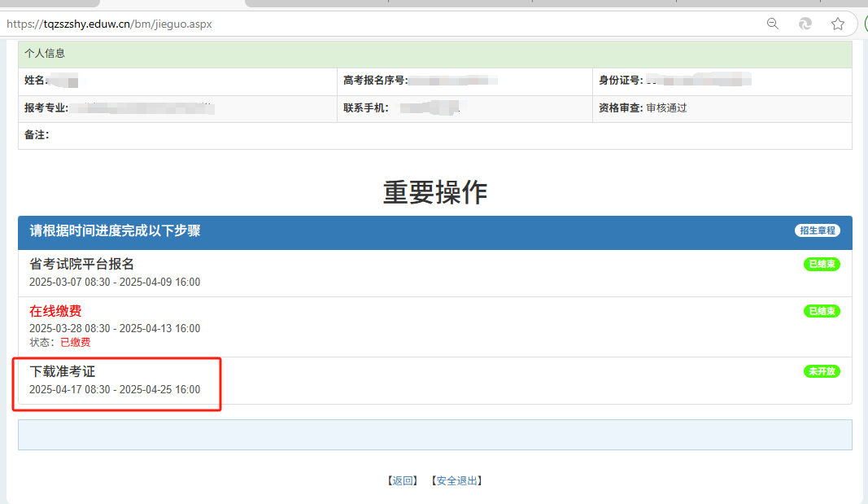Click the 高考报名序号 label
The width and height of the screenshot is (868, 504).
(375, 81)
